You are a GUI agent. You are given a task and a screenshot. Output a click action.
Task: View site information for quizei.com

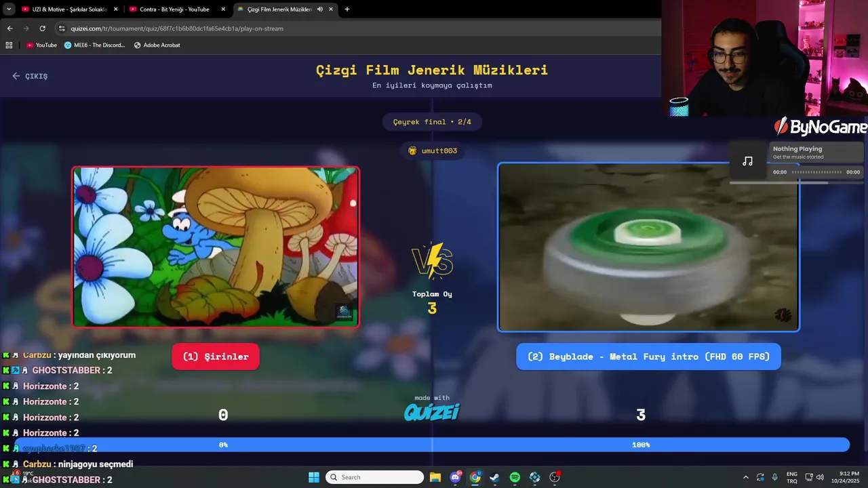pos(62,28)
